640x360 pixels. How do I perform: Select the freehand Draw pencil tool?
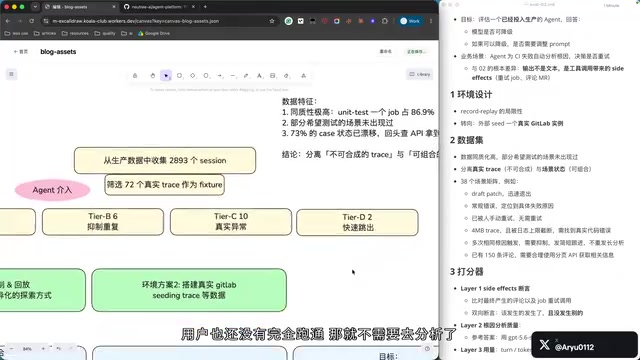[246, 76]
